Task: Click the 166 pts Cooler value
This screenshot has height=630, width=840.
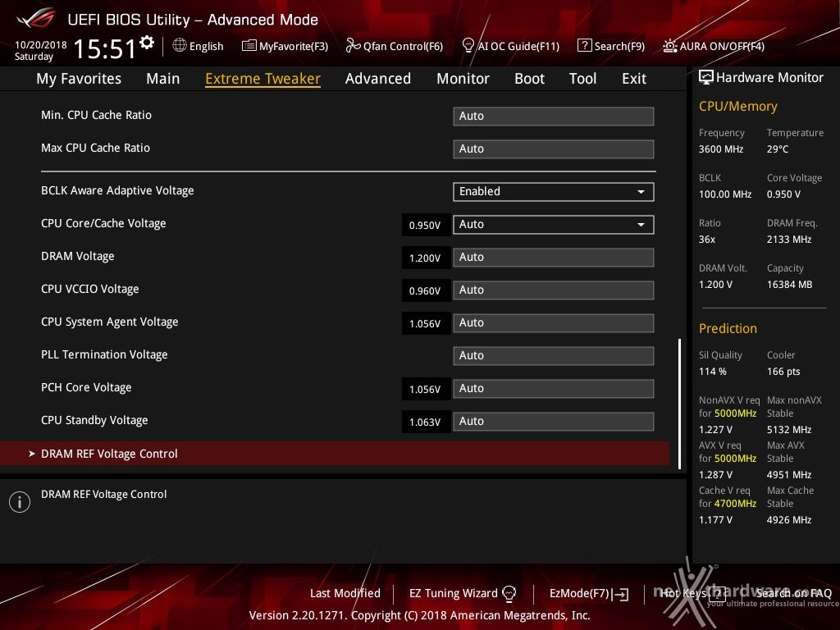Action: click(x=783, y=372)
